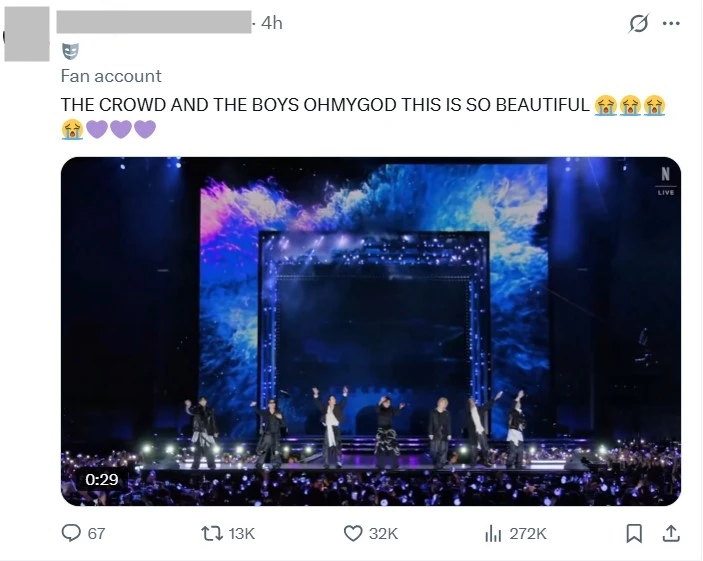This screenshot has height=561, width=703.
Task: Like the post with the heart icon
Action: tap(352, 534)
